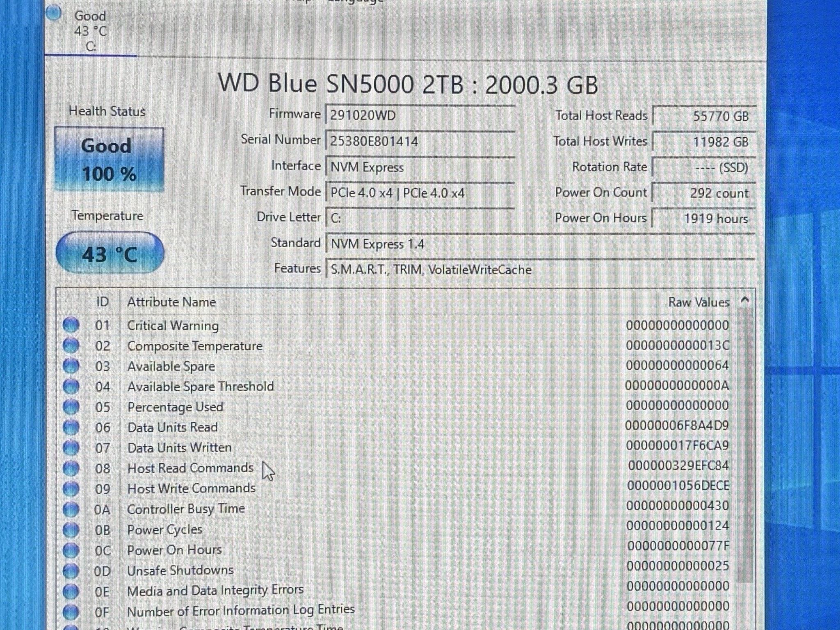Click the Standard NVM Express 1.4 field

[x=540, y=244]
